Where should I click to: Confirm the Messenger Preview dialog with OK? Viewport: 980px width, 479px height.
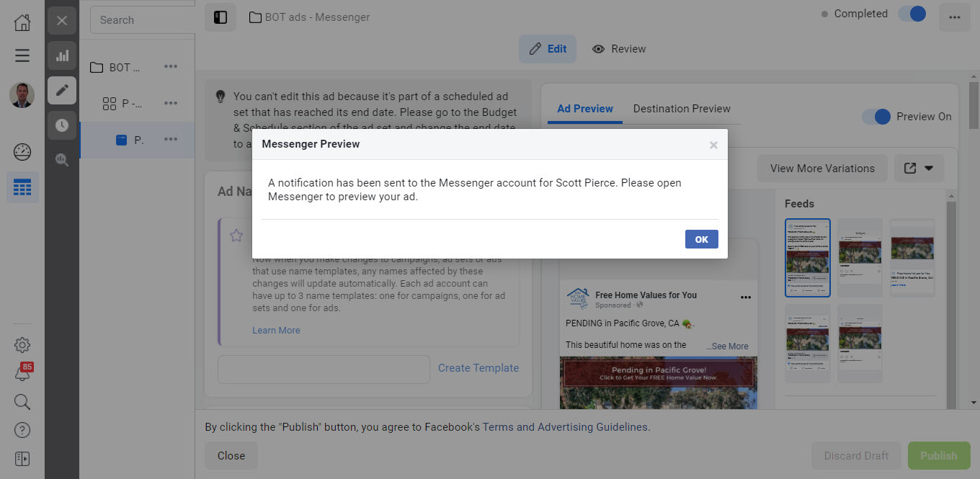coord(701,238)
